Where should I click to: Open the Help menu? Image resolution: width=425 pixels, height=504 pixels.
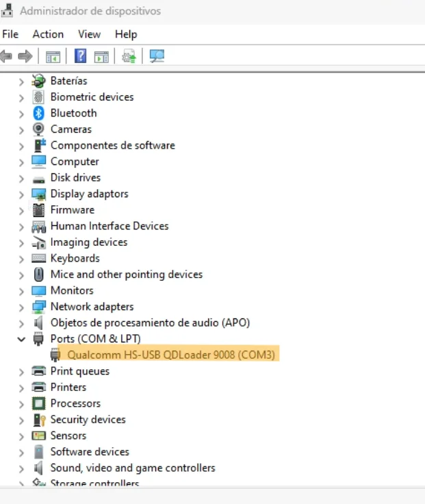[x=126, y=34]
